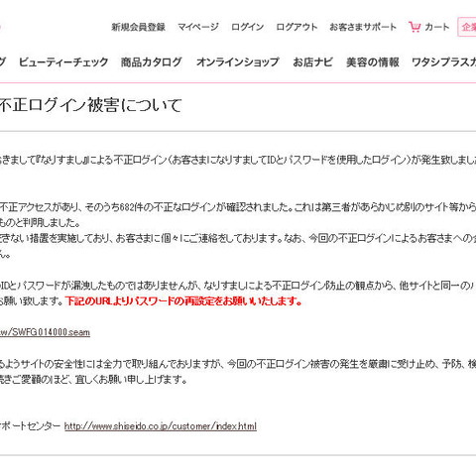Click the red password reset notice text
This screenshot has width=476, height=476.
pos(183,301)
